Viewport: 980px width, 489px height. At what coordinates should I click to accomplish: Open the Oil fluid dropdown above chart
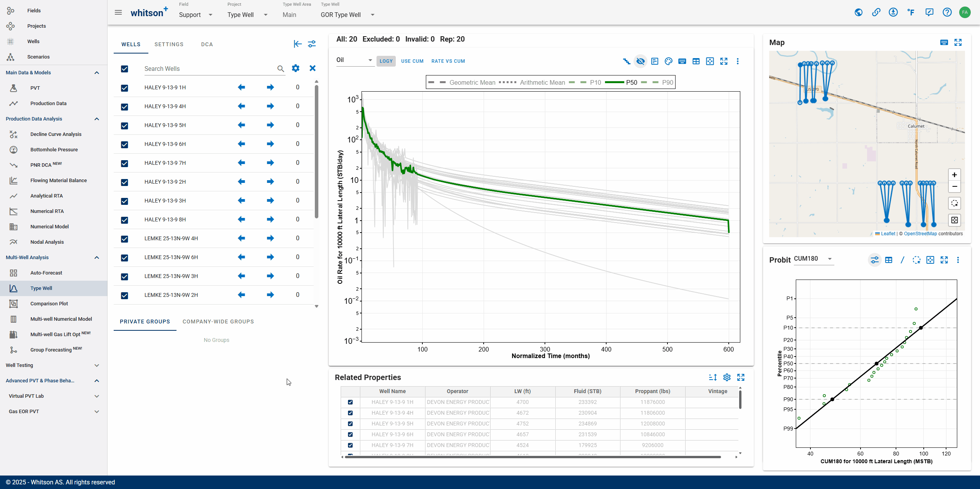[x=355, y=60]
